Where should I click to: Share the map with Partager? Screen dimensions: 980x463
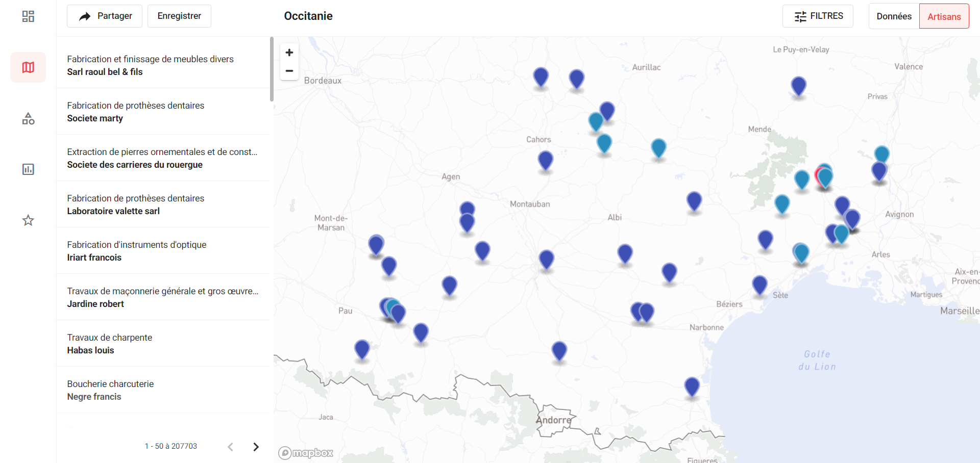tap(105, 16)
